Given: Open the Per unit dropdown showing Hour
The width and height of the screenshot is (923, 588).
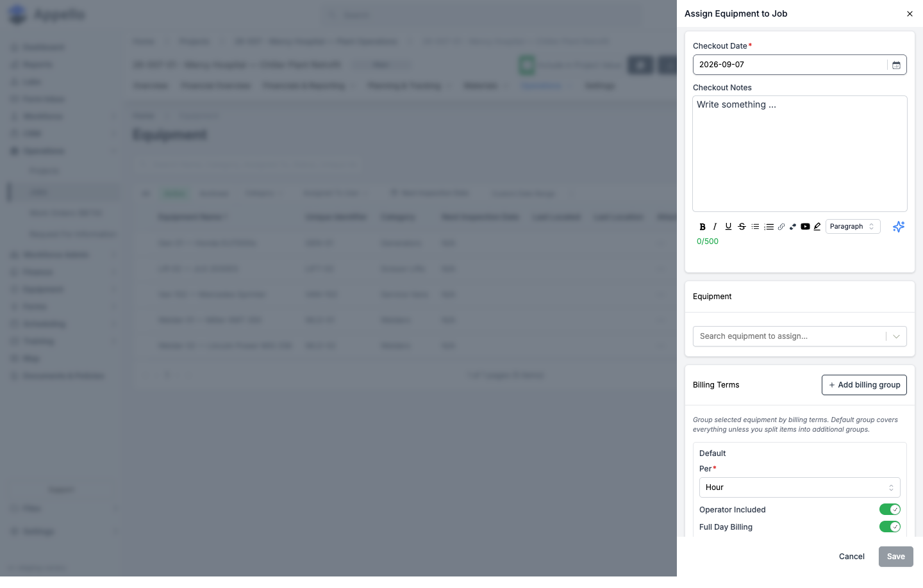Looking at the screenshot, I should coord(799,487).
